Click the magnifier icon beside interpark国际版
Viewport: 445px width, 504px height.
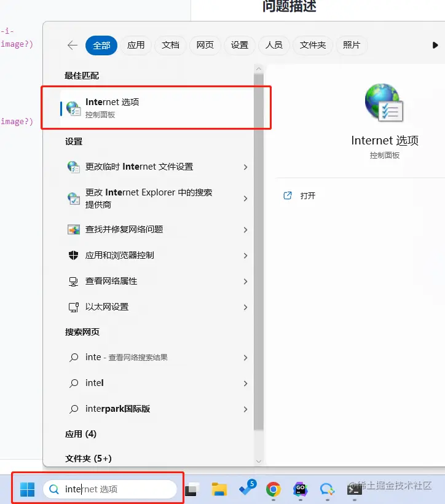[74, 409]
